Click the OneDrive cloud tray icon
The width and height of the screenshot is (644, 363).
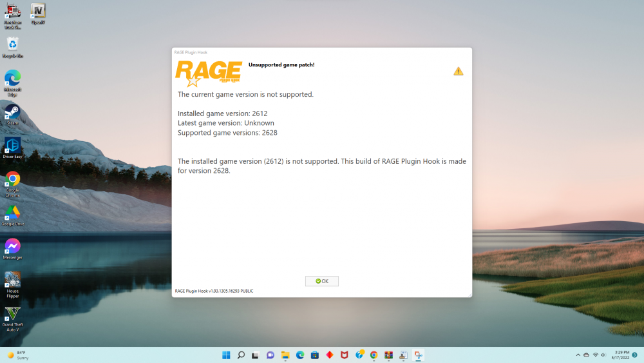587,355
